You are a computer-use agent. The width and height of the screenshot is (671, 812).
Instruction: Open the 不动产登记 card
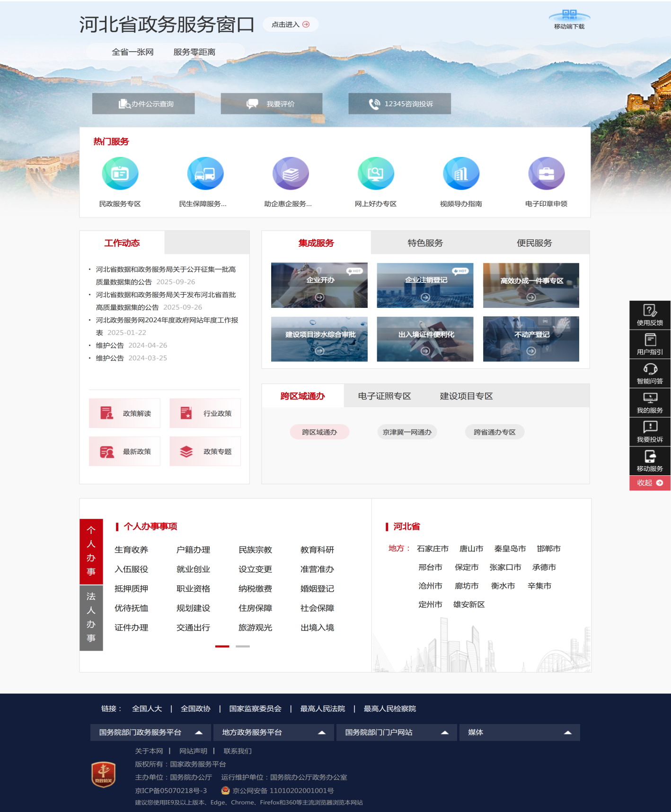pos(531,339)
